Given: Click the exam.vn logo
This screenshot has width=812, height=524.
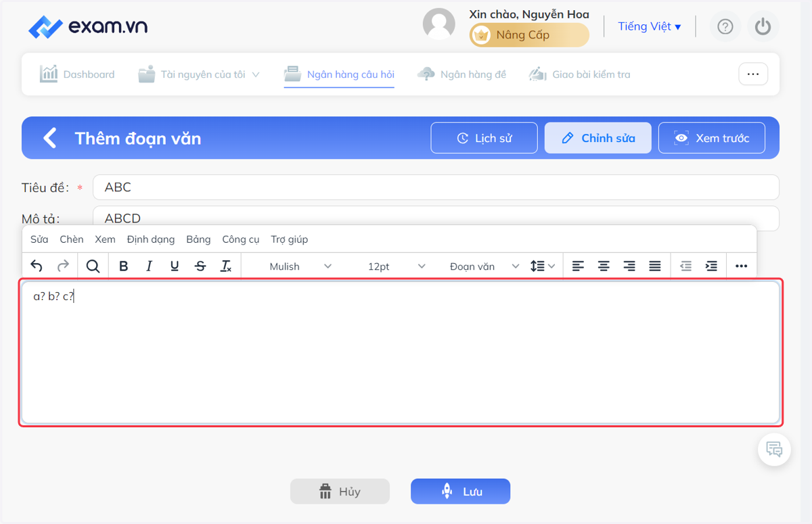Looking at the screenshot, I should tap(88, 27).
